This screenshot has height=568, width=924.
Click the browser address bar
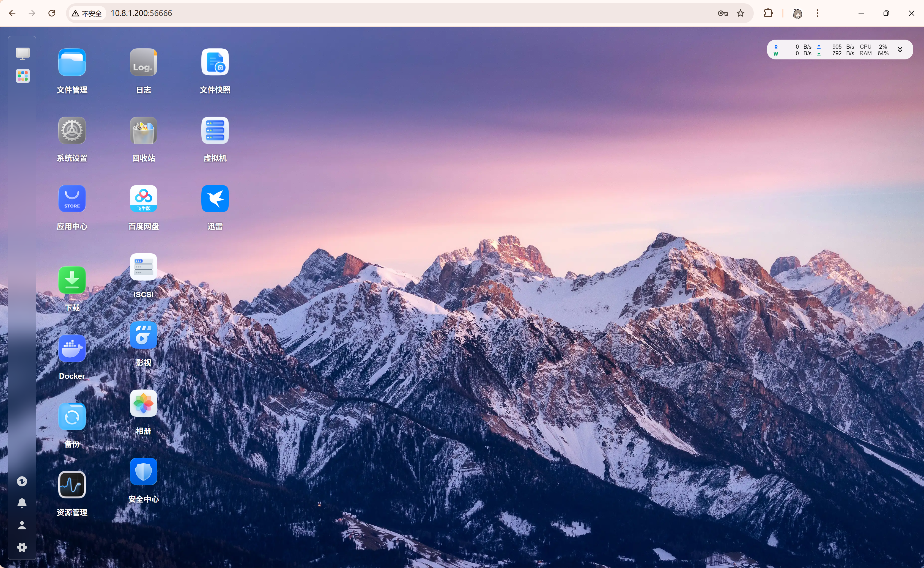pyautogui.click(x=375, y=13)
